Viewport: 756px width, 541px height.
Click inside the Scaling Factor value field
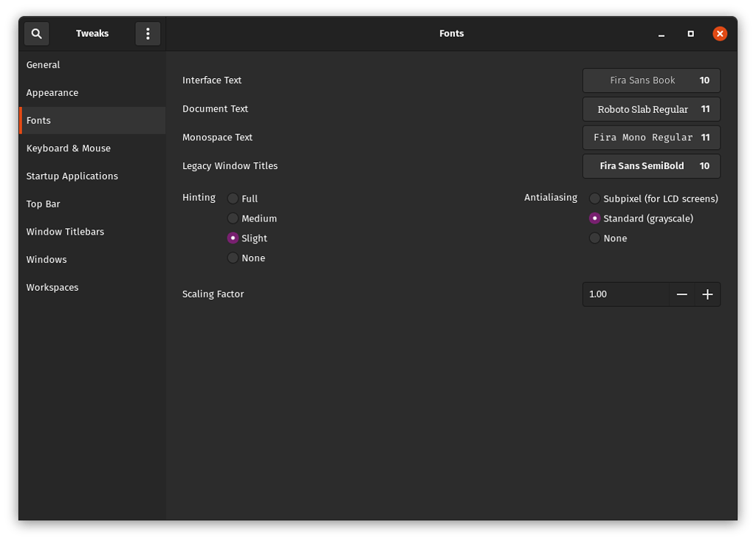point(624,294)
